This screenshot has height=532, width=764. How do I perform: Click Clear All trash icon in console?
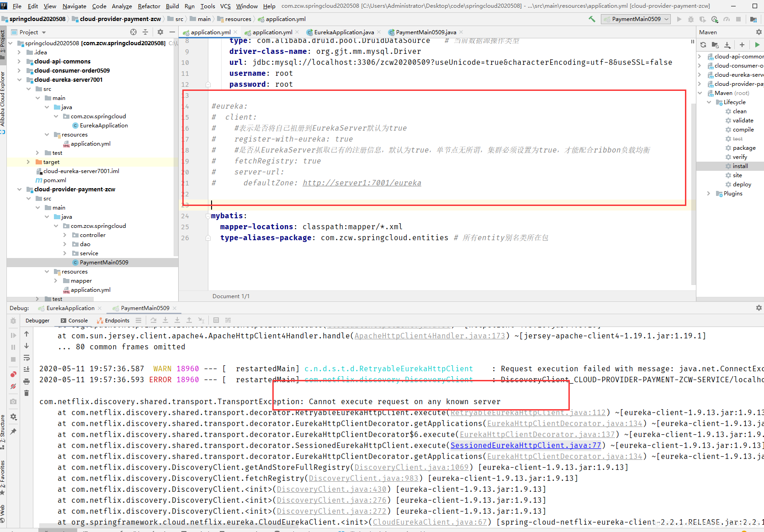(x=27, y=393)
